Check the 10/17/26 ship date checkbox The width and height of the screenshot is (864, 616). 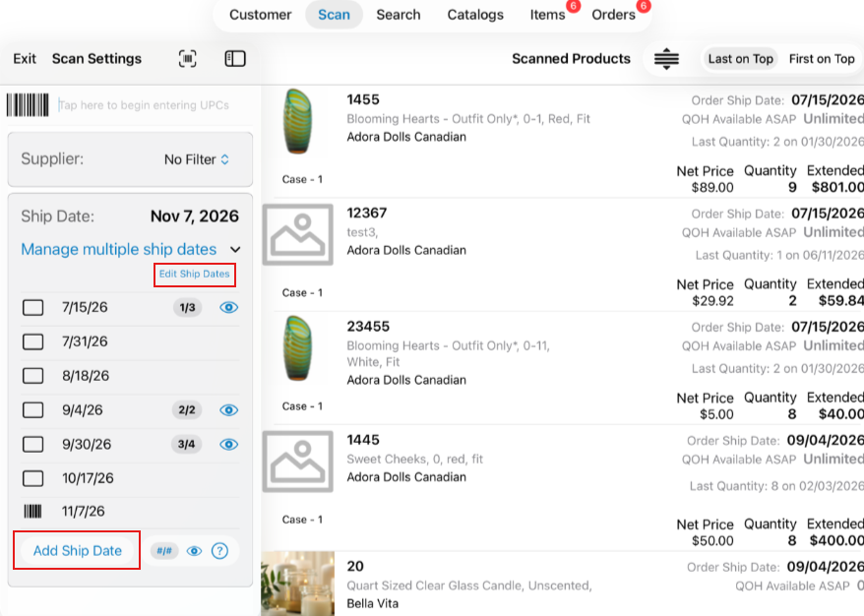[x=33, y=478]
